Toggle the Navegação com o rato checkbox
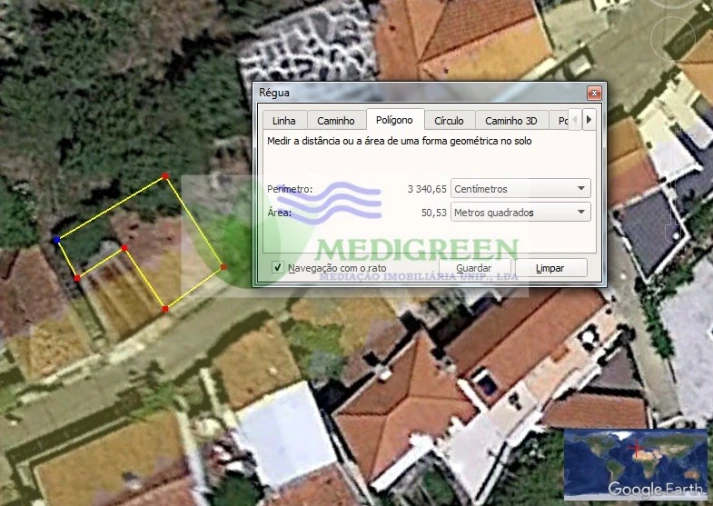This screenshot has width=713, height=506. (x=278, y=268)
